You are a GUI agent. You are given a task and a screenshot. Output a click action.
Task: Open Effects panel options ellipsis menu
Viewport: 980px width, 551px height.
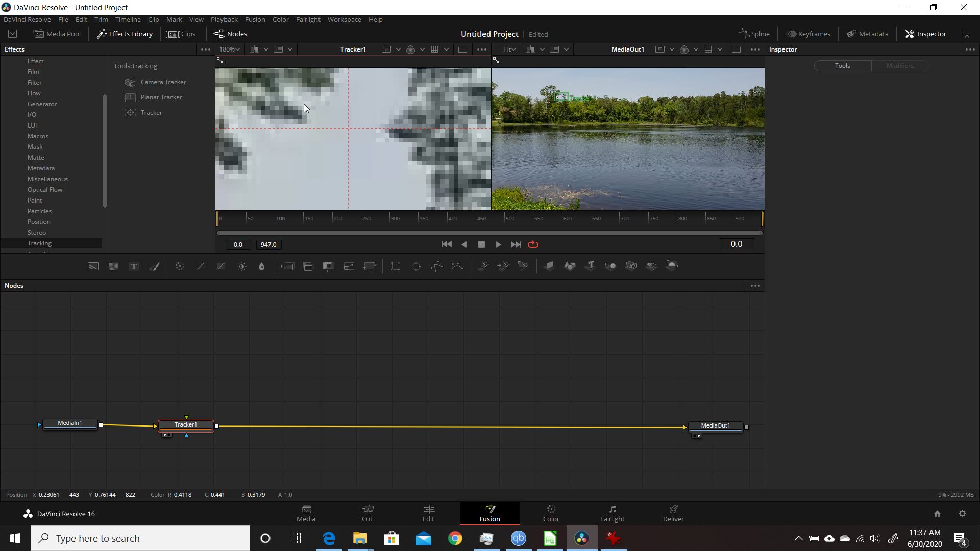pos(205,49)
